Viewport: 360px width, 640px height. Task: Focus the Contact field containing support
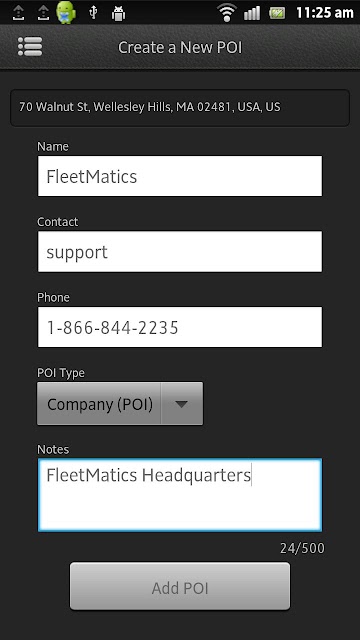180,251
